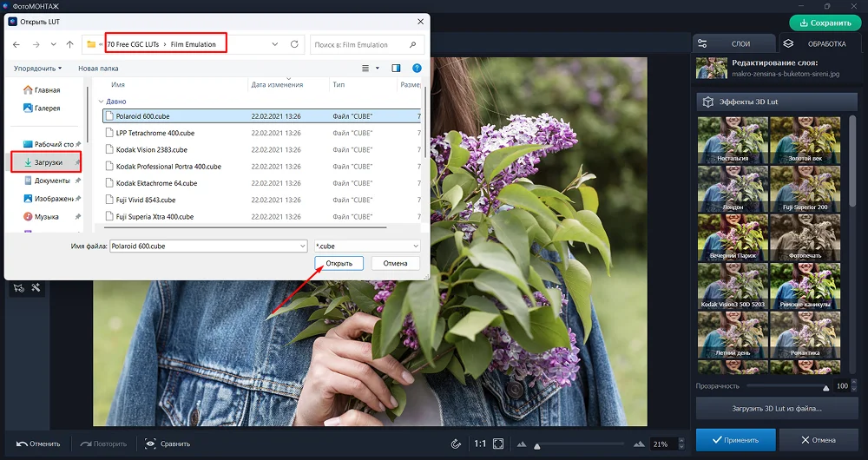
Task: Open the dialog help question mark icon
Action: pyautogui.click(x=417, y=68)
